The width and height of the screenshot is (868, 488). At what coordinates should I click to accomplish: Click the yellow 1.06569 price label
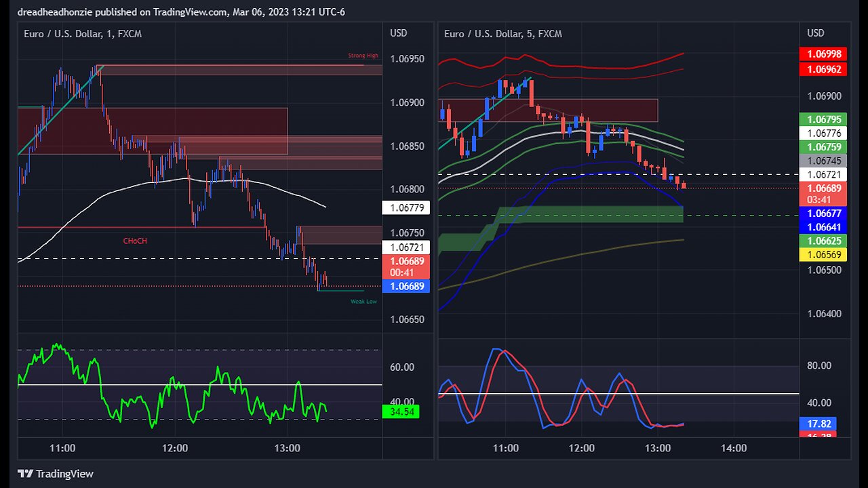click(x=825, y=255)
